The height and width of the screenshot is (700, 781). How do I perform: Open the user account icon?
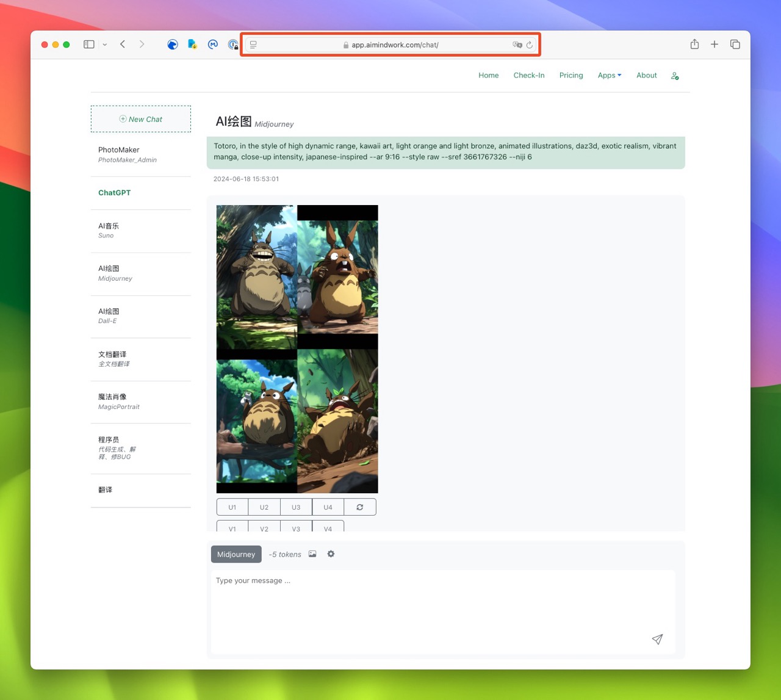675,76
